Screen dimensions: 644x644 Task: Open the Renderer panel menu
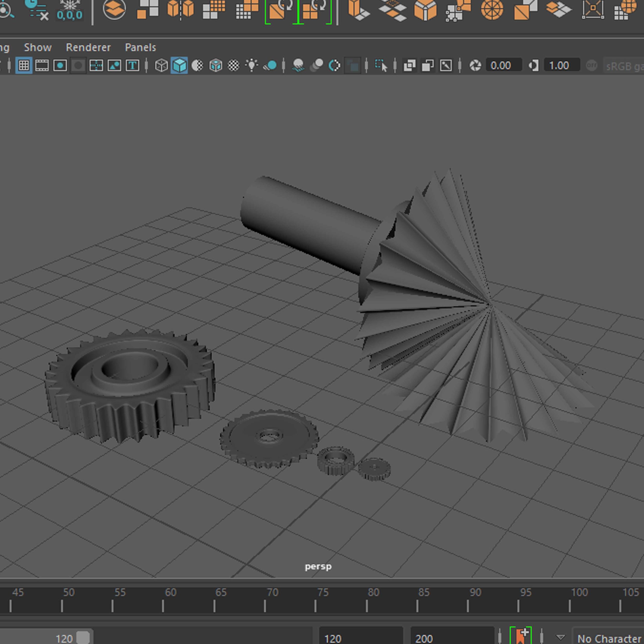[x=88, y=47]
